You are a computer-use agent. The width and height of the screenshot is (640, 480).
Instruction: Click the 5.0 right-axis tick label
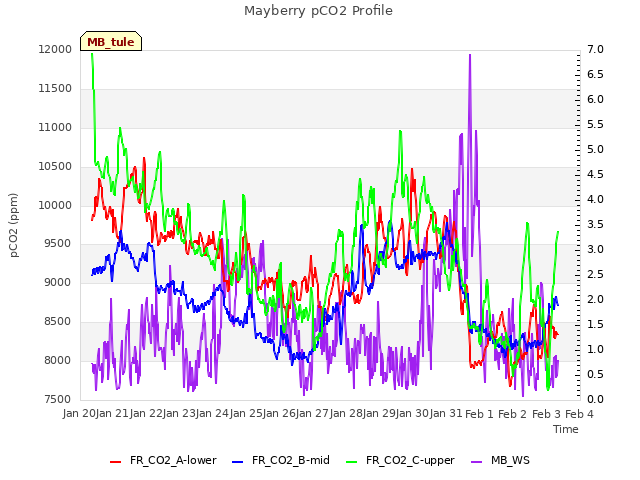coord(595,149)
